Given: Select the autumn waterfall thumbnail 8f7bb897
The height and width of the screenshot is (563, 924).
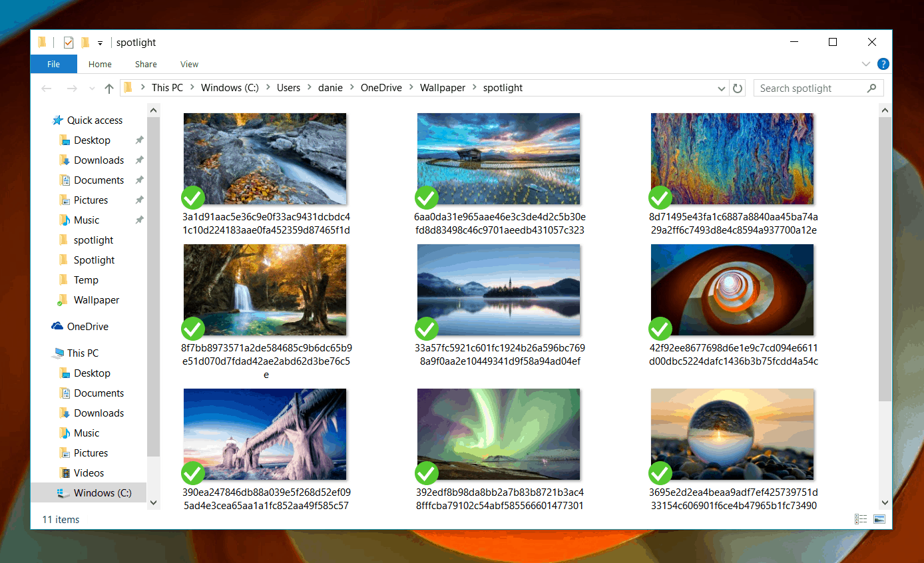Looking at the screenshot, I should [265, 289].
